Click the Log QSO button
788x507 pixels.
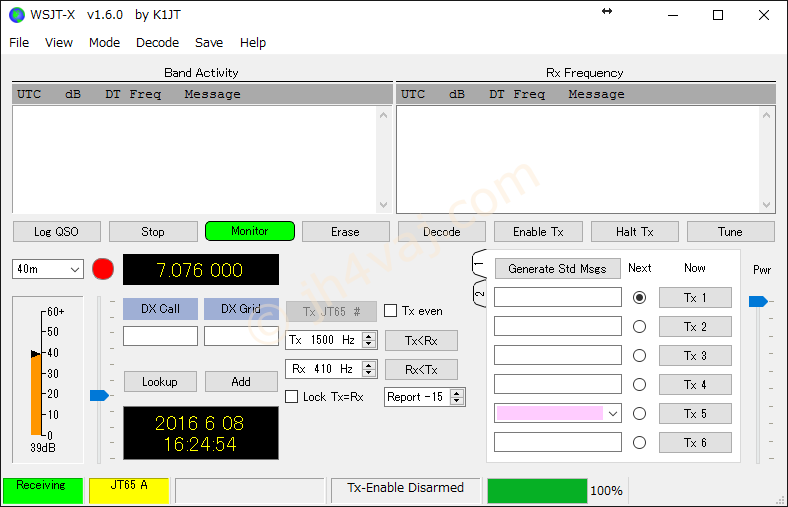click(x=57, y=232)
